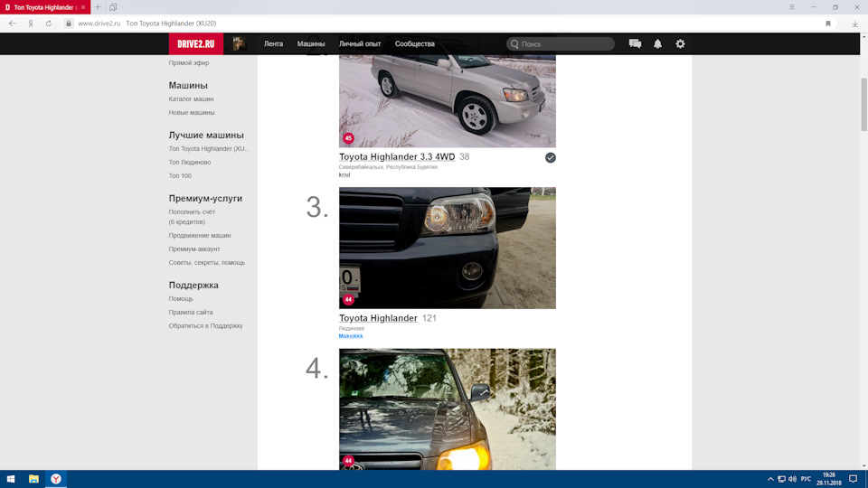
Task: Click the browser back arrow
Action: (12, 23)
